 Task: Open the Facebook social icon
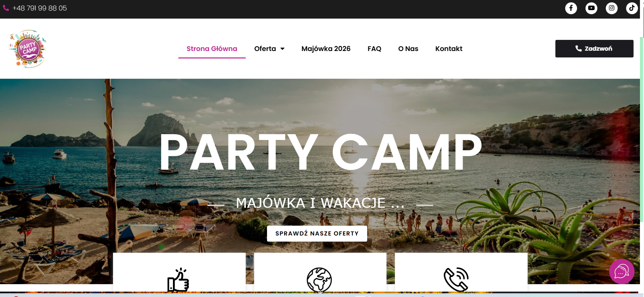(571, 8)
